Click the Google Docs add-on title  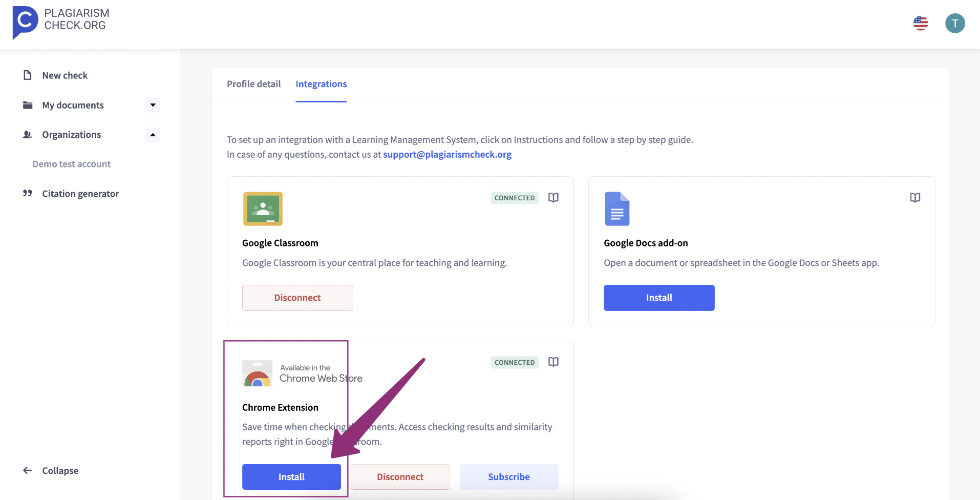click(646, 243)
